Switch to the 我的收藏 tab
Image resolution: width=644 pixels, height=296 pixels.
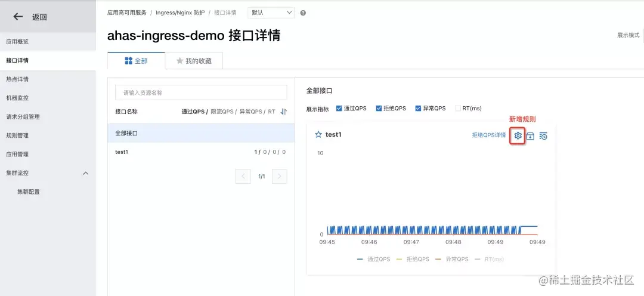click(x=194, y=61)
